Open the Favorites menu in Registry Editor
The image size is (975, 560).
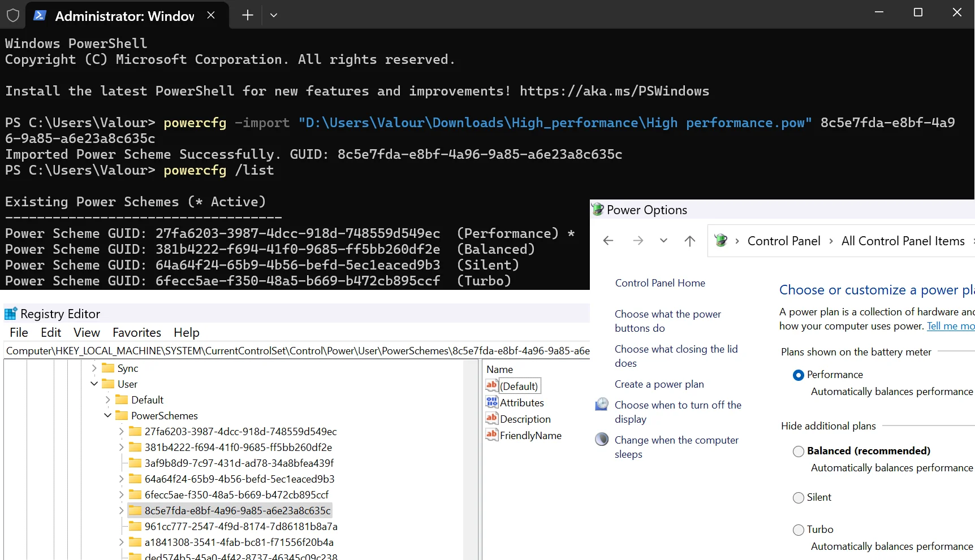click(137, 332)
